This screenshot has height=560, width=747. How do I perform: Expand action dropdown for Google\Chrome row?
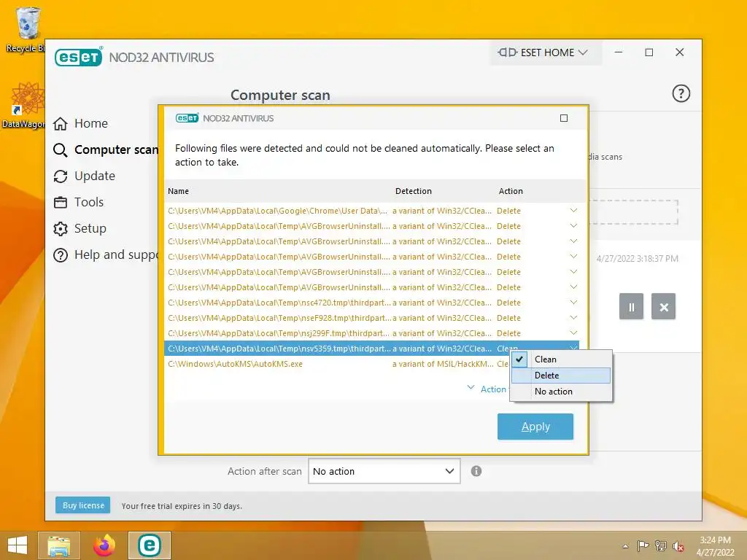(573, 211)
